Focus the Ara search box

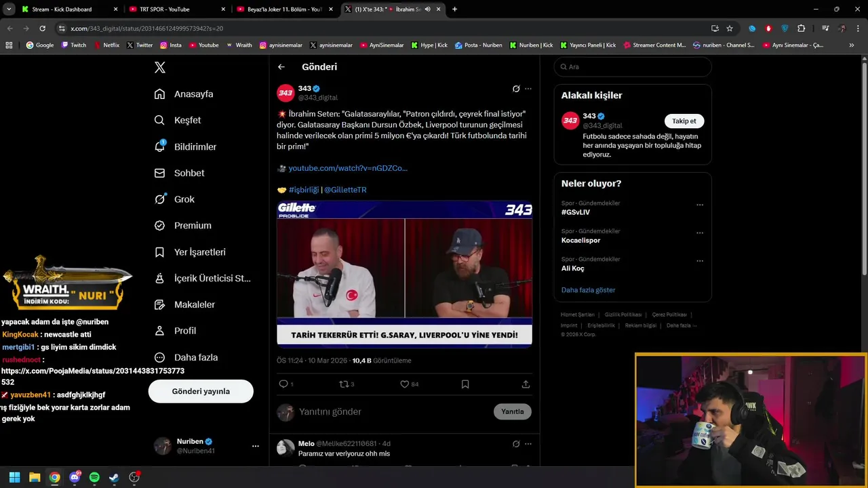(633, 67)
